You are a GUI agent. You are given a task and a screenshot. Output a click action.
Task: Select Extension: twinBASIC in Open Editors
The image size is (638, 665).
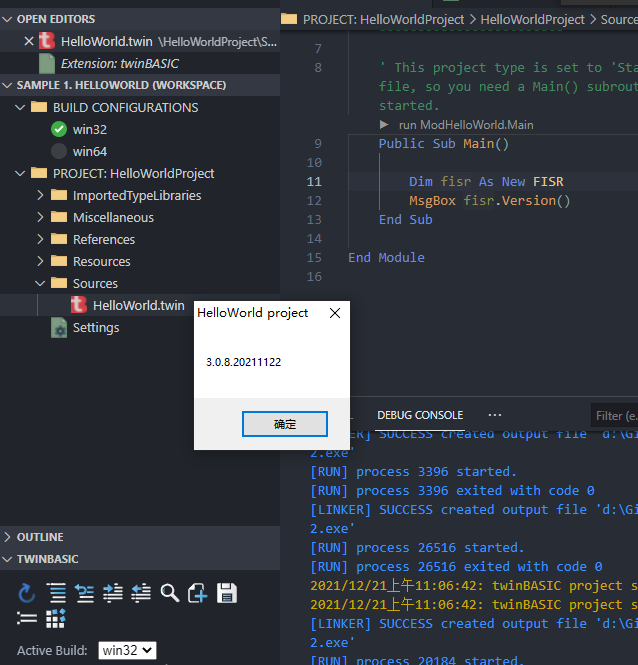click(x=140, y=64)
